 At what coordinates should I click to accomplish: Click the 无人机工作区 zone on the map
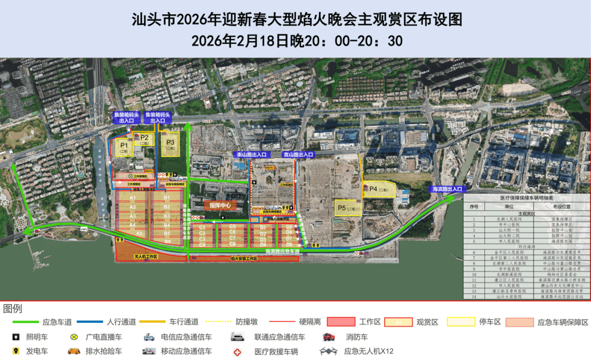146,256
